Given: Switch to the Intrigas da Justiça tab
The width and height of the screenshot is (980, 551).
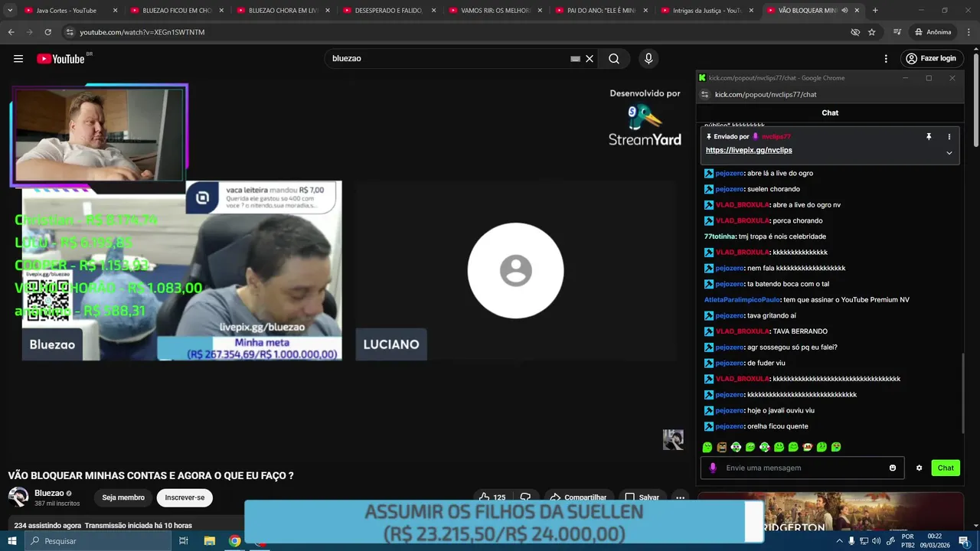Looking at the screenshot, I should 707,11.
